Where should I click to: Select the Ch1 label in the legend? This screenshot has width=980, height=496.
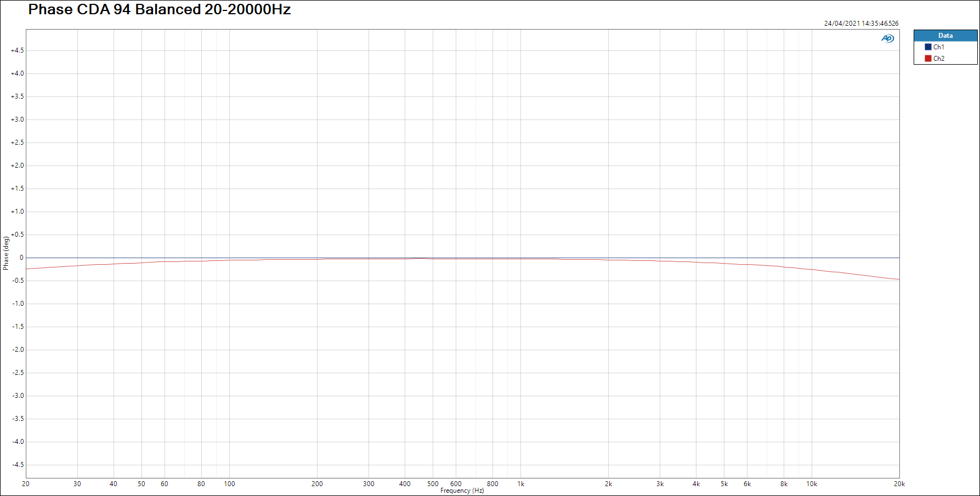pyautogui.click(x=939, y=47)
